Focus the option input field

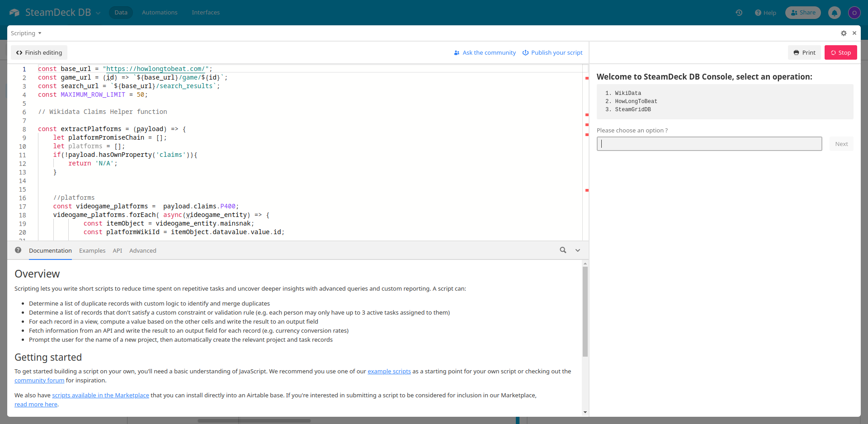pos(709,144)
